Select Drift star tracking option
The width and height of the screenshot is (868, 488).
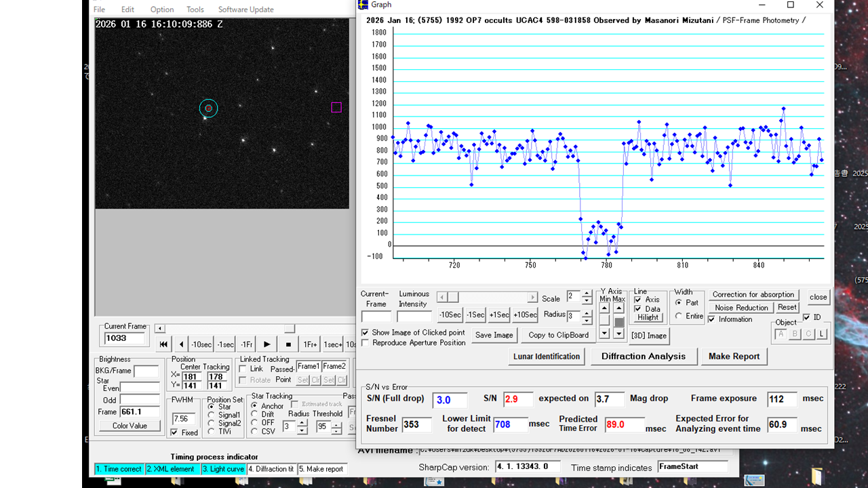pyautogui.click(x=254, y=414)
